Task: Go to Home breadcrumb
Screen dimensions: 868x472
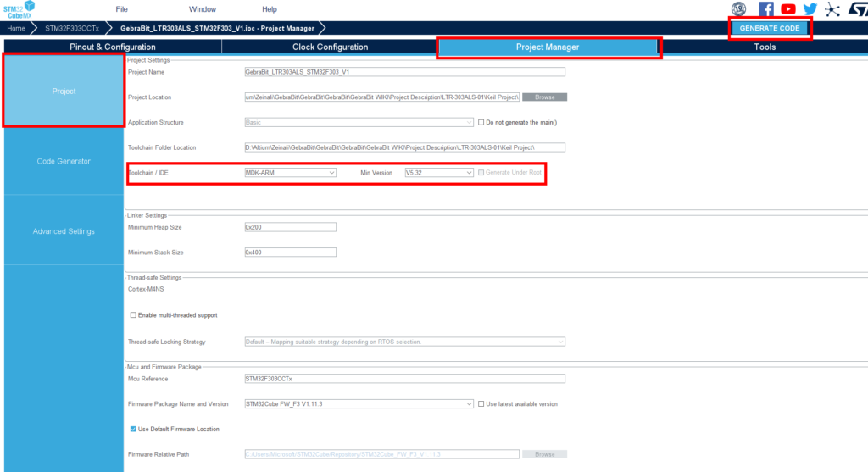Action: pos(16,28)
